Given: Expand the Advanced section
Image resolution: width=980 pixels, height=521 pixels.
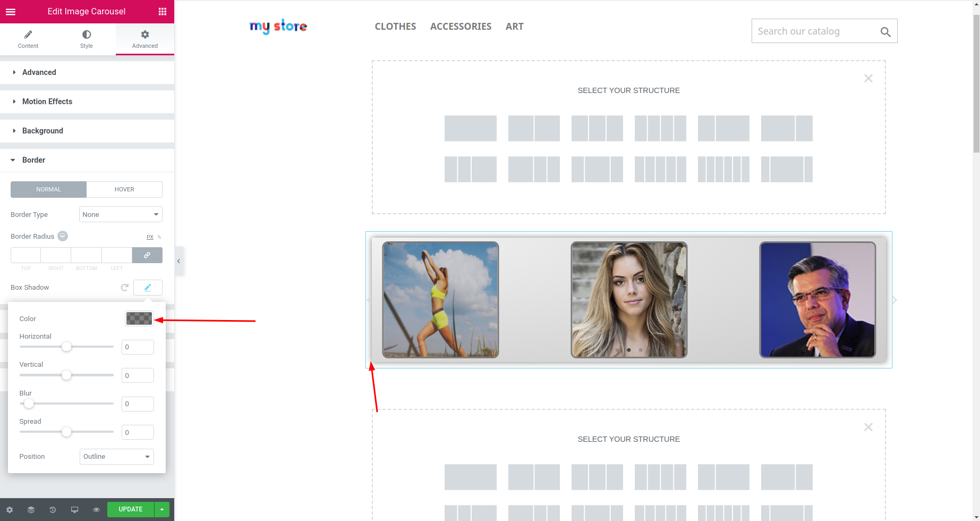Looking at the screenshot, I should coord(87,72).
